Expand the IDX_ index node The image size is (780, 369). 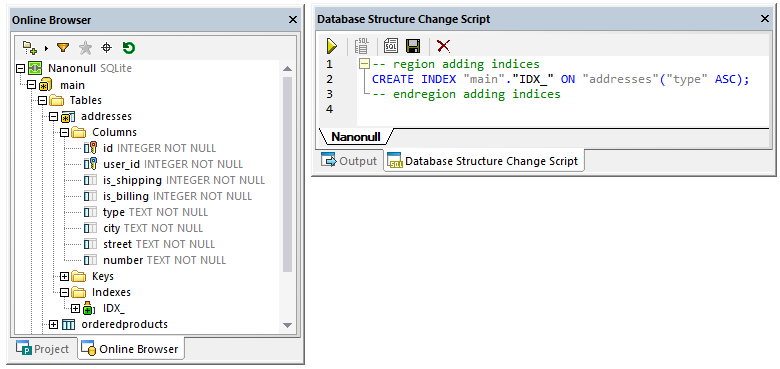click(75, 308)
